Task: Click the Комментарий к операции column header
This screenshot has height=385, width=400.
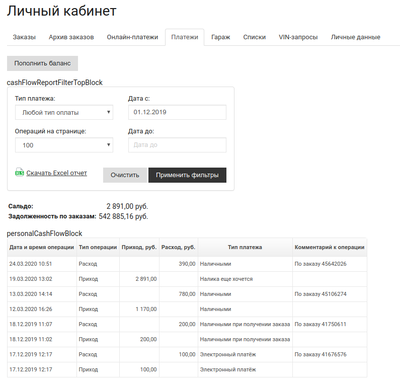Action: coord(329,247)
